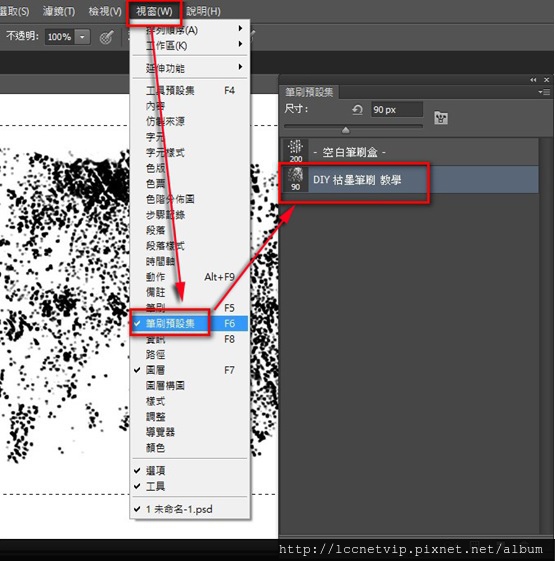555x561 pixels.
Task: Expand the 工作區(K) submenu
Action: click(x=190, y=45)
